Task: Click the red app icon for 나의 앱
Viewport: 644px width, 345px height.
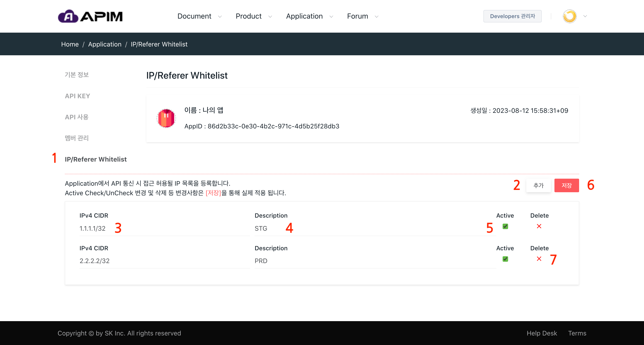Action: click(x=166, y=118)
